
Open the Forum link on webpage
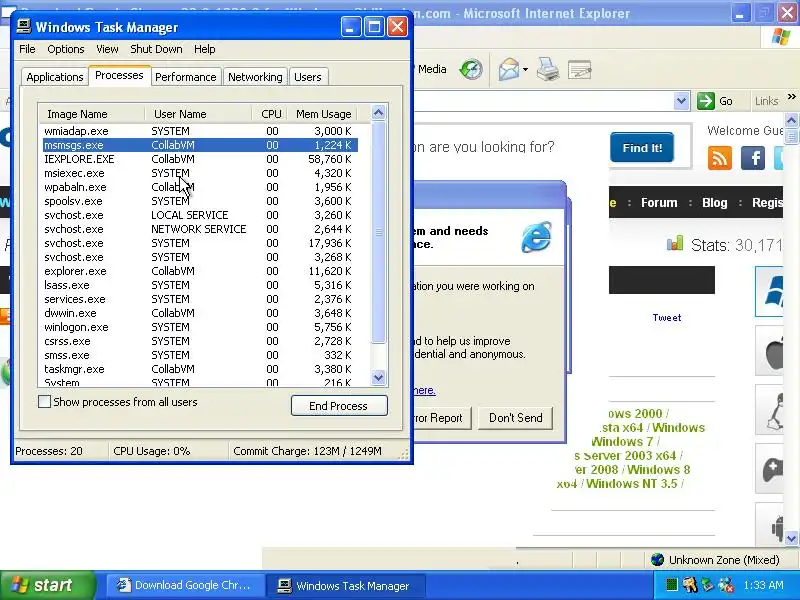[659, 203]
